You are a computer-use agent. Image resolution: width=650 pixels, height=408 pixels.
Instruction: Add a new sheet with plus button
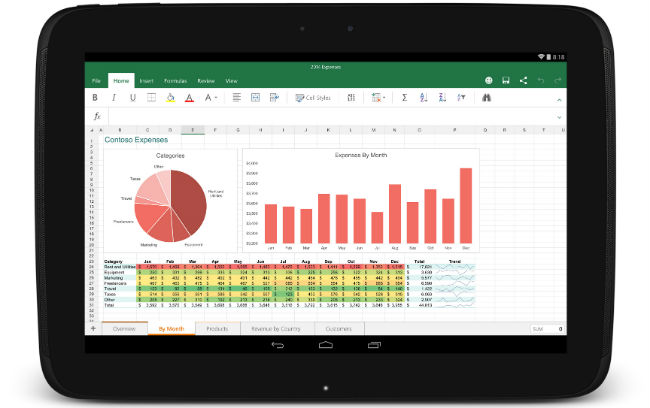click(93, 328)
